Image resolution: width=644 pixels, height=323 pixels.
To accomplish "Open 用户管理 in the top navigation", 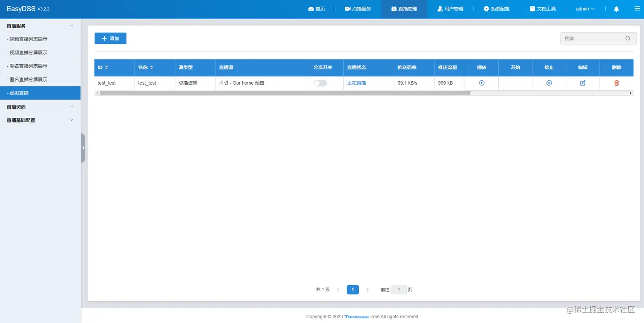I will click(x=450, y=9).
